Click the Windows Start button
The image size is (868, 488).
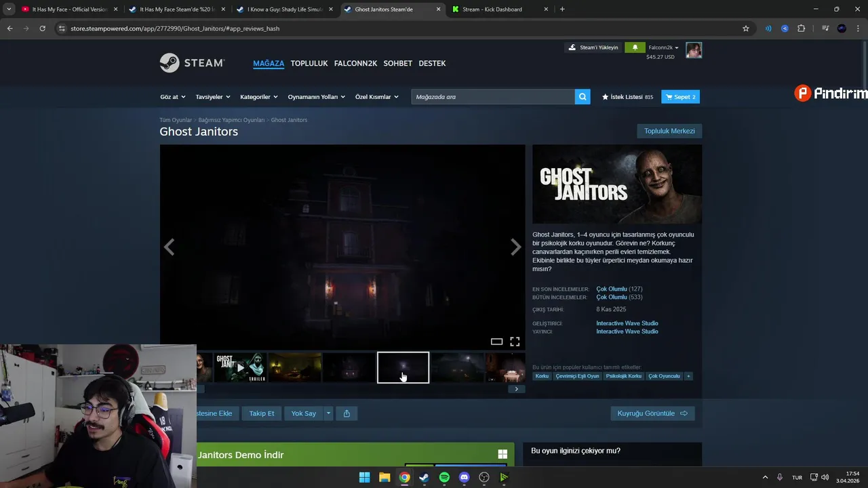click(364, 477)
